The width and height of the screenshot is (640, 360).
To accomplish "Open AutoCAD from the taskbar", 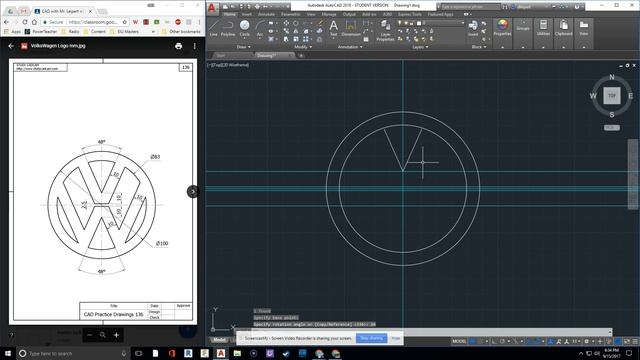I will click(x=221, y=353).
